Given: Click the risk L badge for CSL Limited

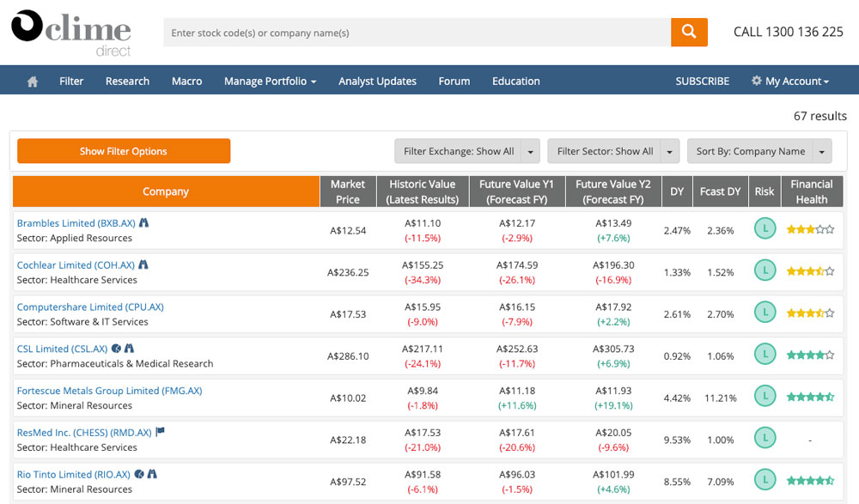Looking at the screenshot, I should [765, 354].
